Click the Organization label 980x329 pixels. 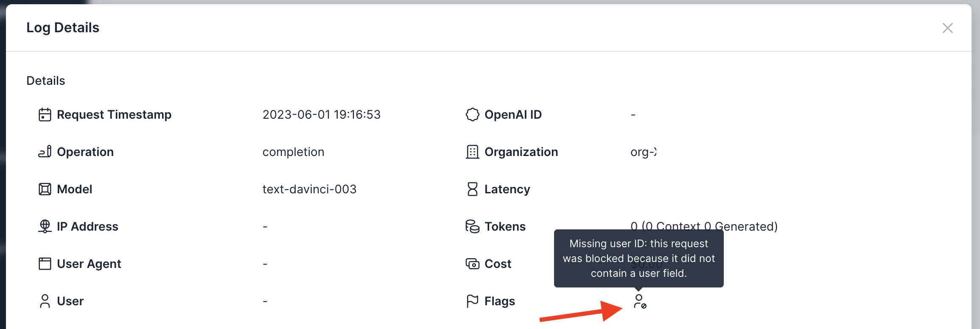coord(521,152)
